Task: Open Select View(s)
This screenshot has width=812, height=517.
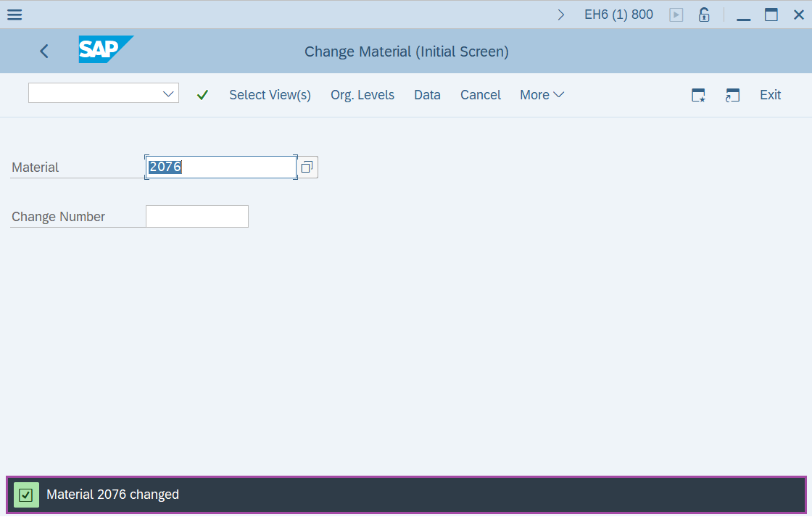Action: click(270, 95)
